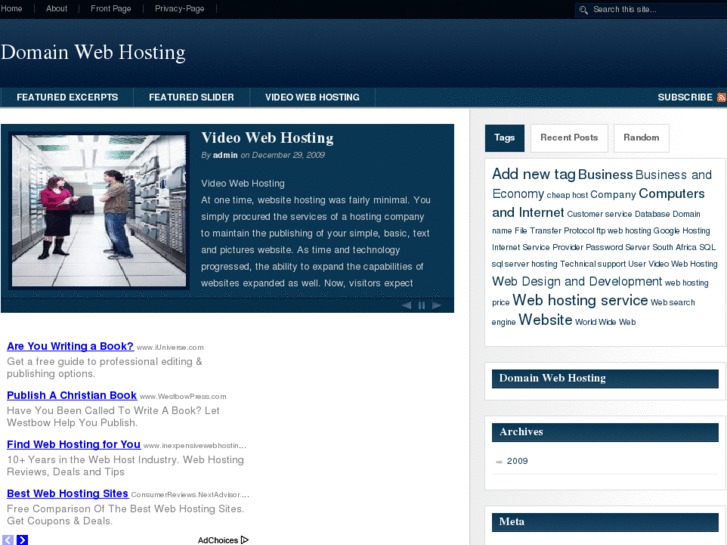The image size is (727, 545).
Task: Go to next slide arrow in slider
Action: click(436, 305)
